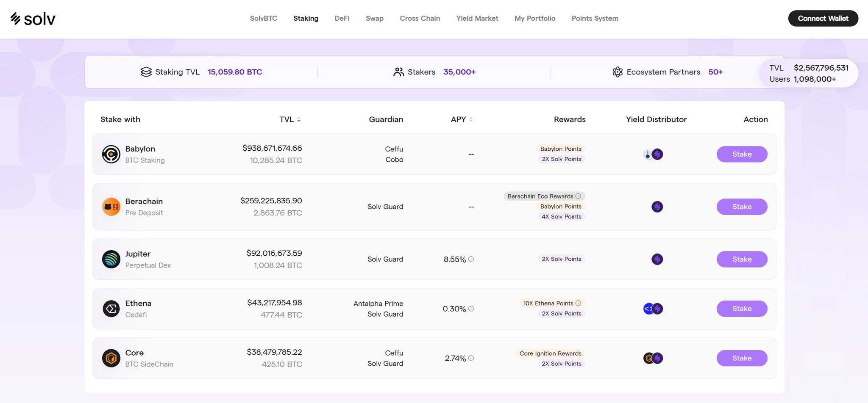The width and height of the screenshot is (868, 403).
Task: Click the Connect Wallet button
Action: pyautogui.click(x=823, y=18)
